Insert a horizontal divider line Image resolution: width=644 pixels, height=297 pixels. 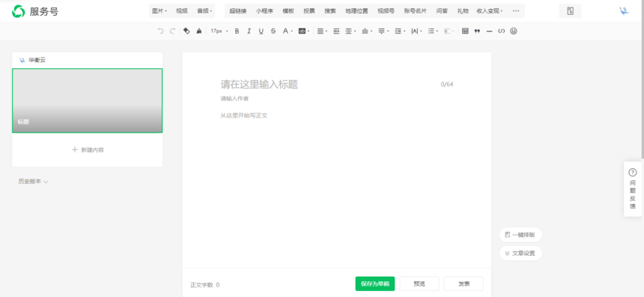pyautogui.click(x=489, y=31)
